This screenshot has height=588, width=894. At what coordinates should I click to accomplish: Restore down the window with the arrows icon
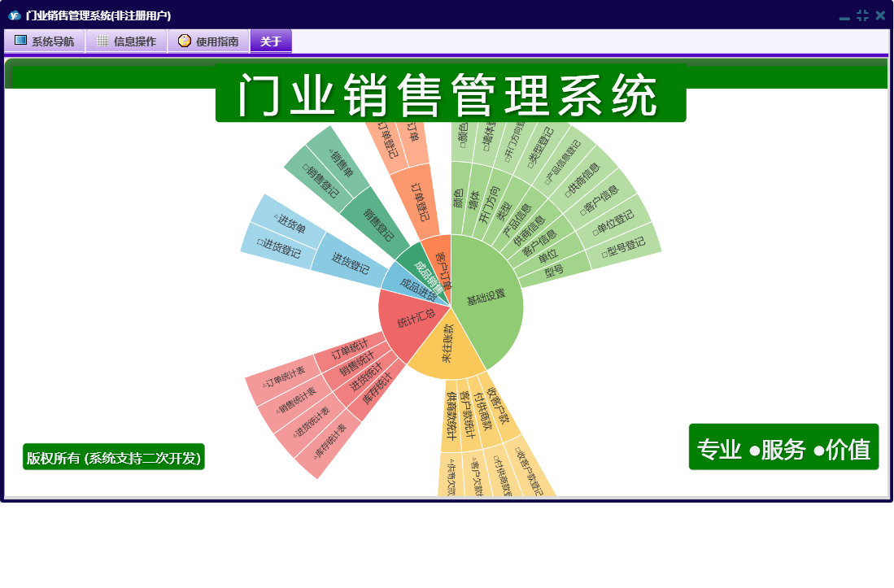(862, 16)
